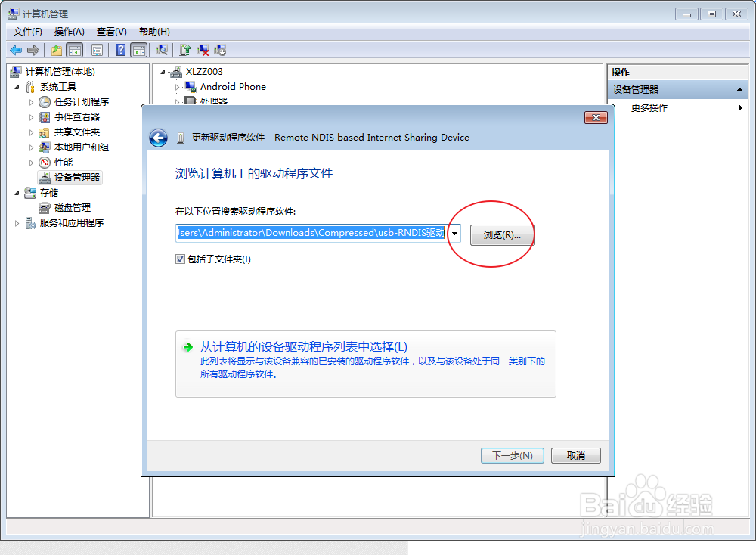Click the 服务和应用程序 icon
This screenshot has width=756, height=555.
coord(30,223)
